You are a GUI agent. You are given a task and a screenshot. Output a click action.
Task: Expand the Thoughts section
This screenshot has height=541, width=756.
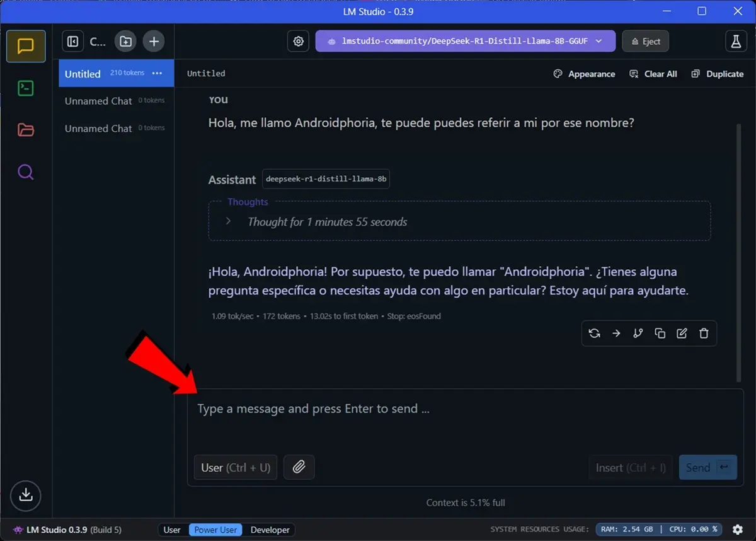229,222
